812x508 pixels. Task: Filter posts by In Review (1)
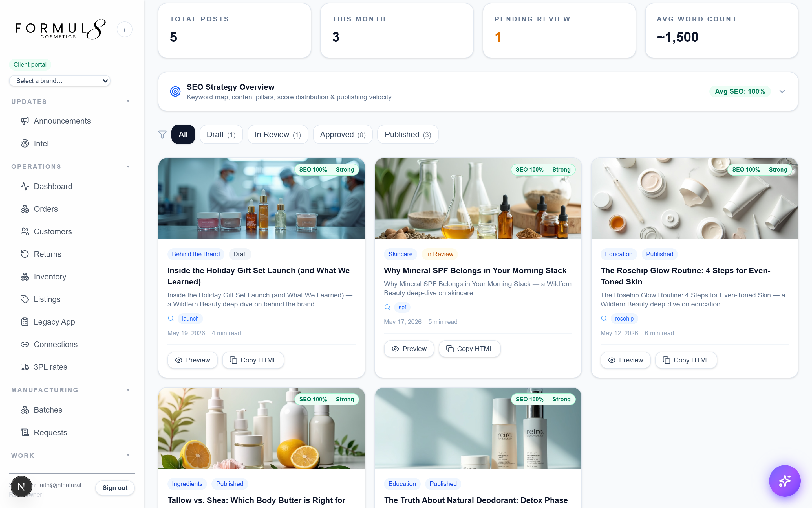278,134
